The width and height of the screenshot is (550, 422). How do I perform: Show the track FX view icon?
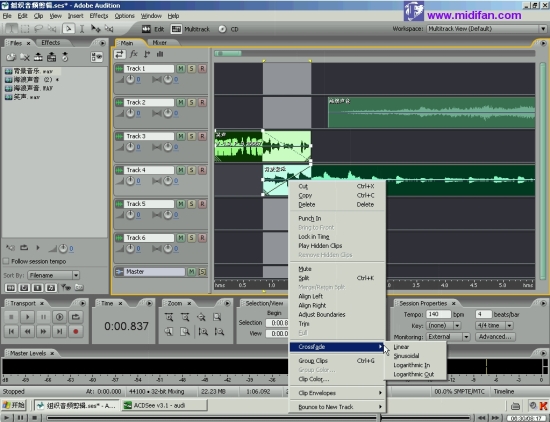[x=133, y=54]
